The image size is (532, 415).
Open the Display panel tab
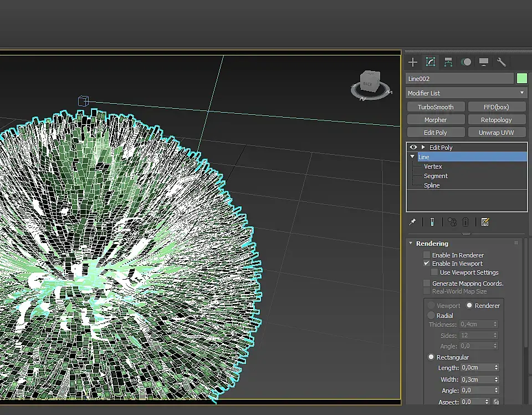click(x=484, y=62)
